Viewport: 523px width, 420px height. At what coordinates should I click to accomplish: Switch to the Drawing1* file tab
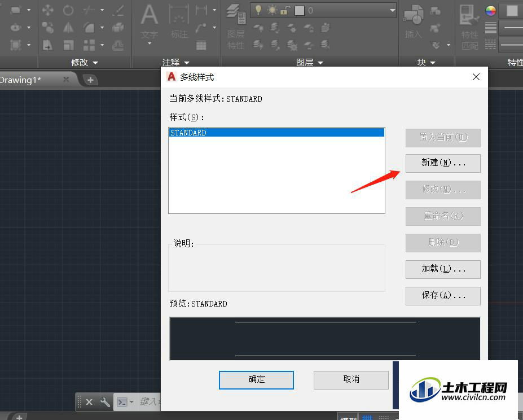[x=21, y=80]
